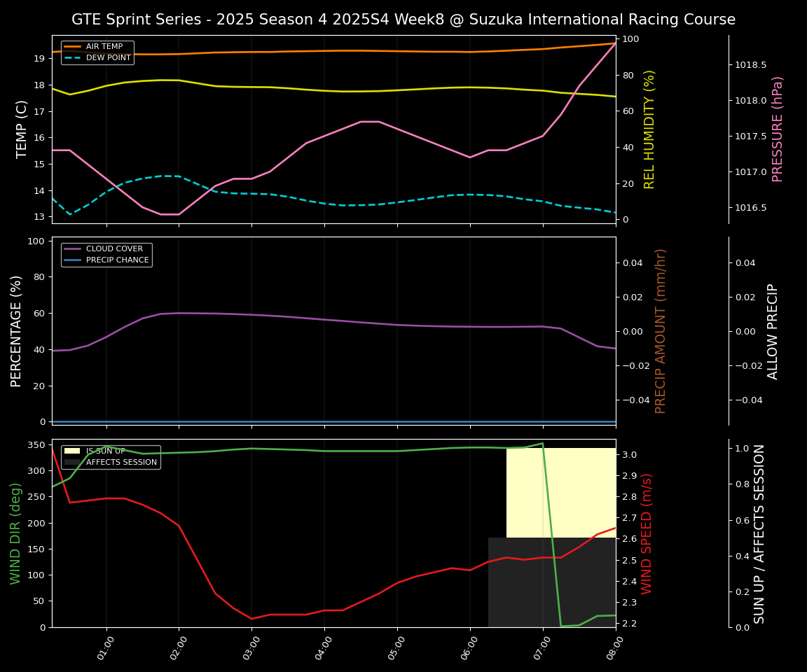Click the PERCENTAGE (%) axis label
The image size is (807, 672).
pos(17,330)
